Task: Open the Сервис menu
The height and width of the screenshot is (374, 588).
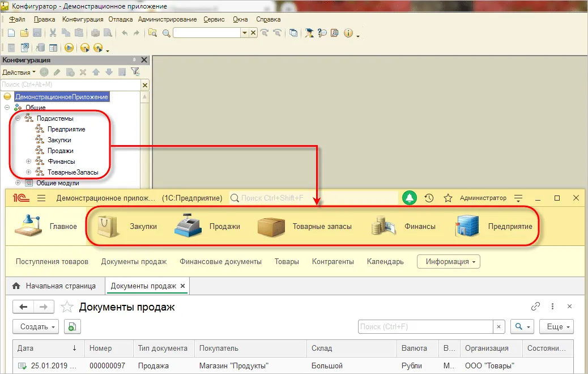Action: click(214, 19)
